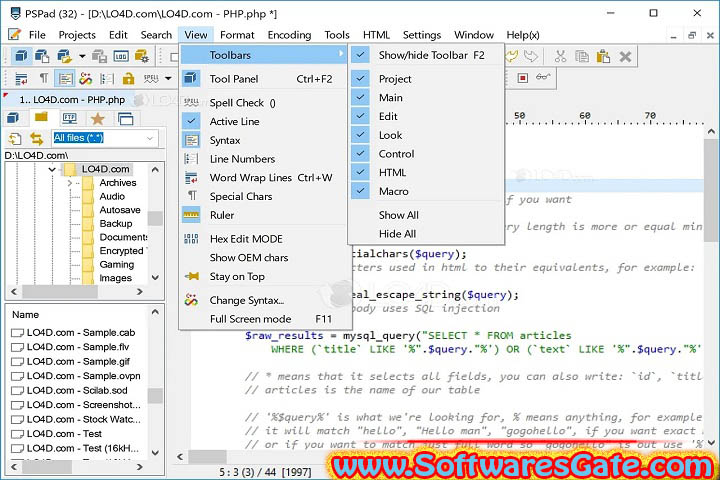720x480 pixels.
Task: Open the spell check dropdown arrow
Action: [169, 79]
